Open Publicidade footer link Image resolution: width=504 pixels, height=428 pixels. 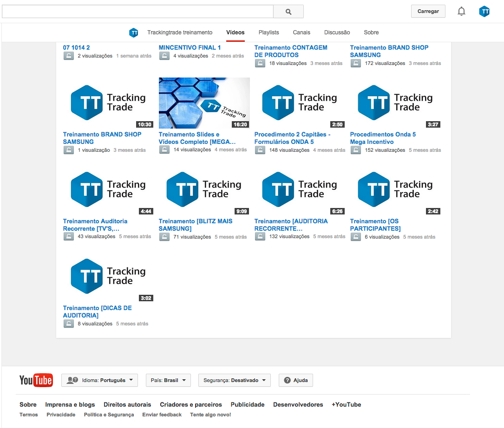[x=248, y=404]
